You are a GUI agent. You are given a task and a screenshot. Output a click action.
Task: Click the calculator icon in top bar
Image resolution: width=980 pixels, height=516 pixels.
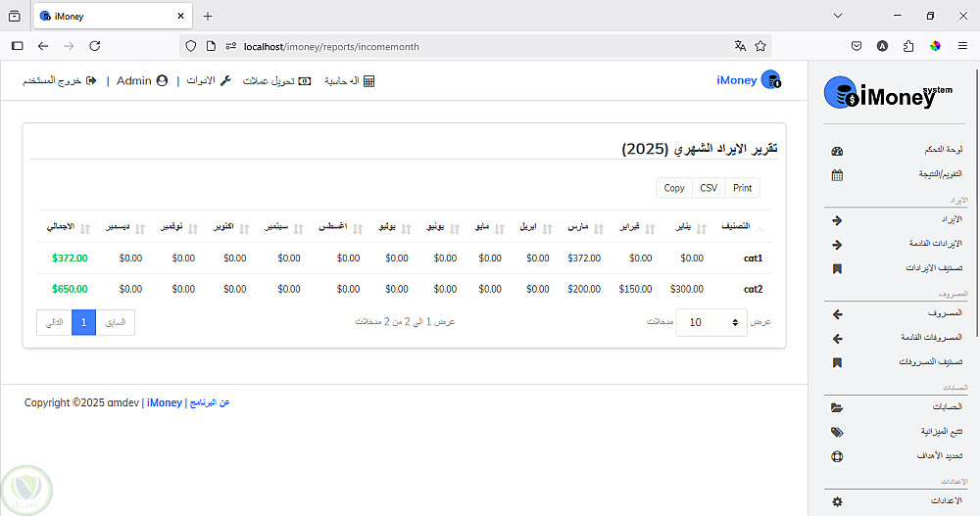368,81
